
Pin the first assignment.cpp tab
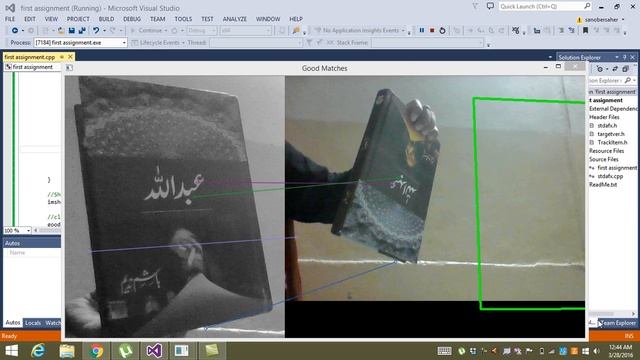[x=62, y=57]
